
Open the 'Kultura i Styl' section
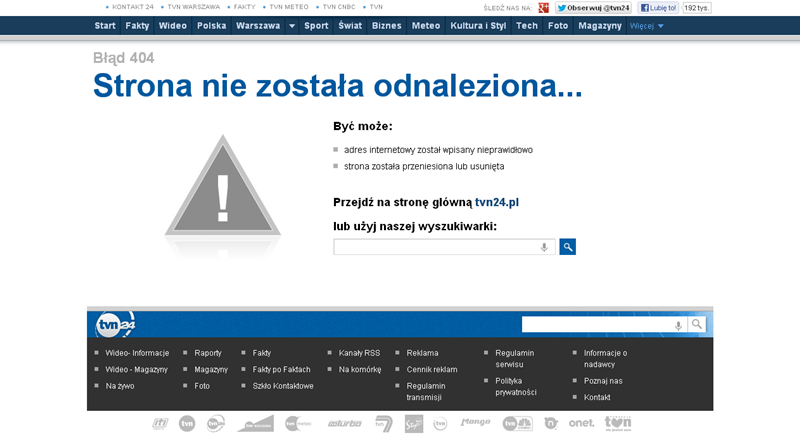[478, 26]
